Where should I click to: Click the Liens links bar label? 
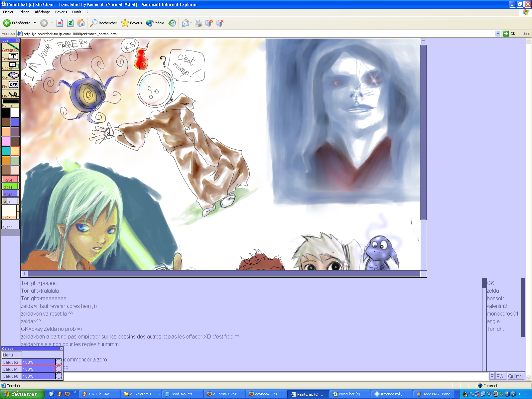(x=526, y=34)
